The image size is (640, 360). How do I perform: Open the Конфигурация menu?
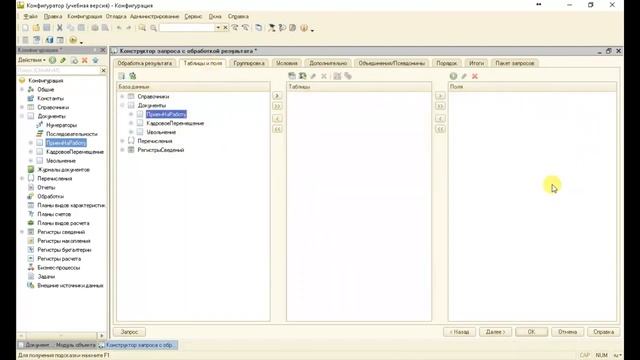(84, 16)
